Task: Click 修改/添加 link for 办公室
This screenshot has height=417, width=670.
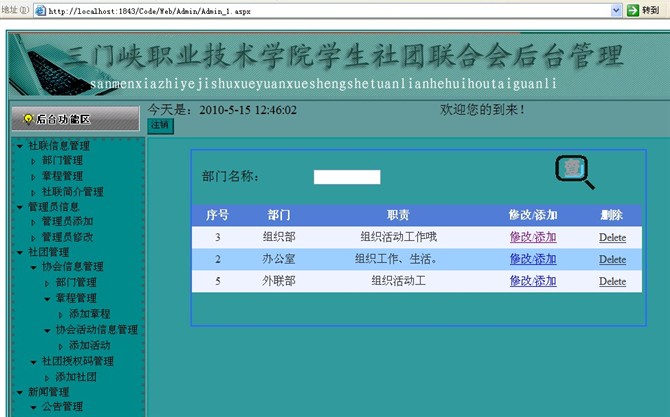Action: click(533, 259)
